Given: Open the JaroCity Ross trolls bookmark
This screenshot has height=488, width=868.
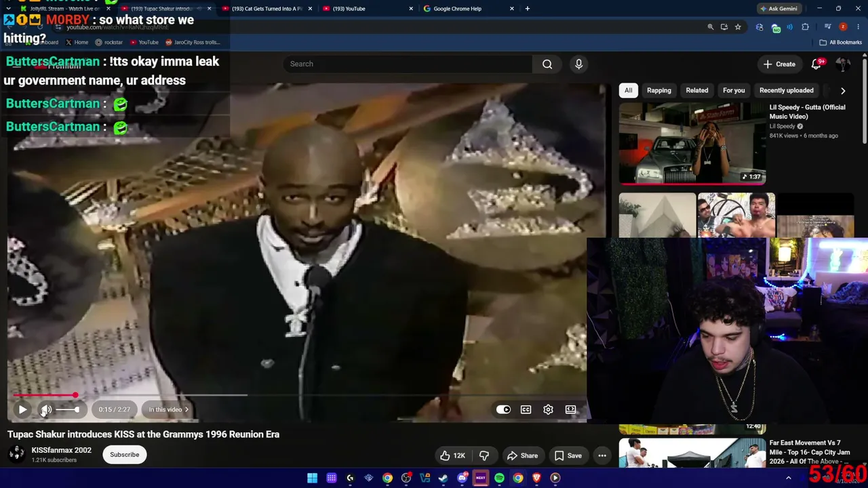Looking at the screenshot, I should point(193,42).
